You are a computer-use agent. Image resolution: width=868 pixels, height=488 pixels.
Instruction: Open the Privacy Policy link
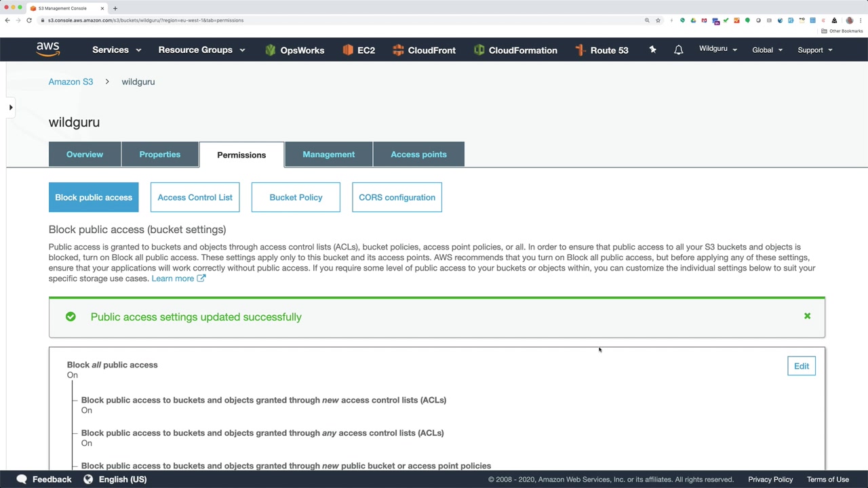tap(770, 479)
